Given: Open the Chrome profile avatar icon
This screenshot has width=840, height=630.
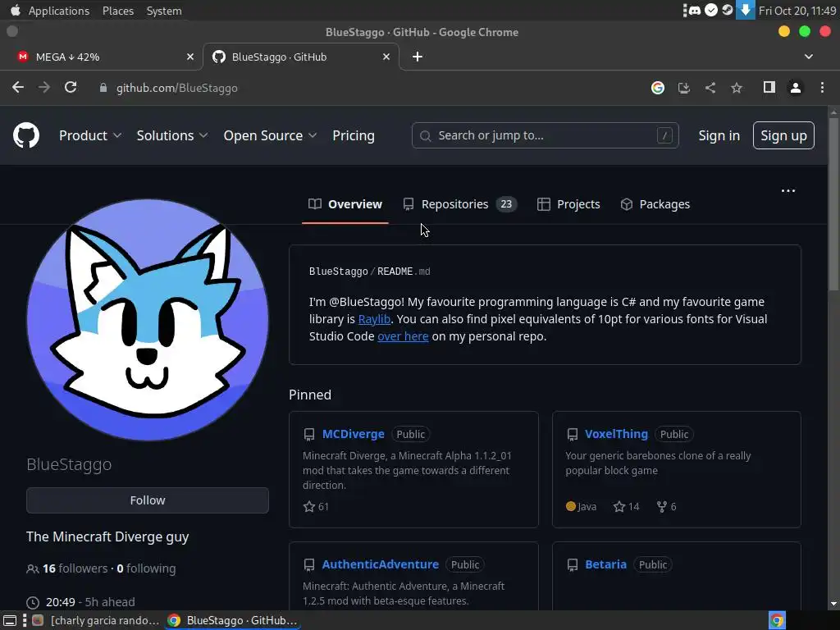Looking at the screenshot, I should point(796,88).
